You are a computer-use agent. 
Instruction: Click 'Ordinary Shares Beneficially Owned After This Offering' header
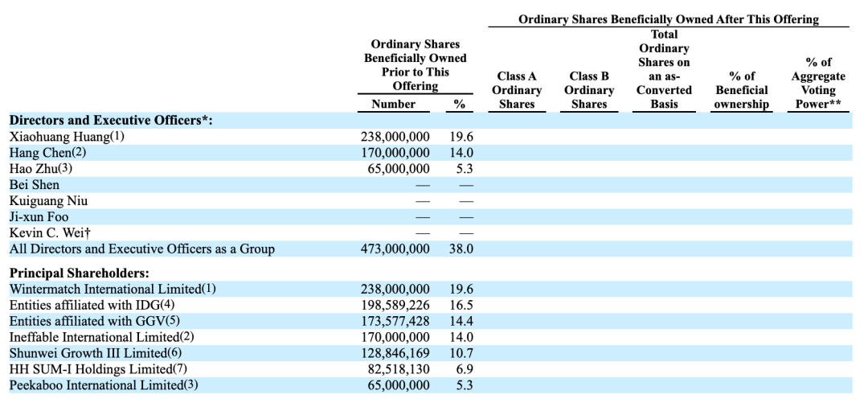tap(668, 19)
